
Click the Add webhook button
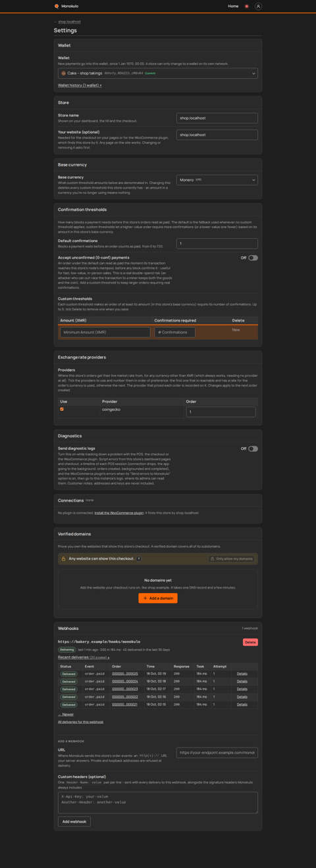click(x=74, y=821)
